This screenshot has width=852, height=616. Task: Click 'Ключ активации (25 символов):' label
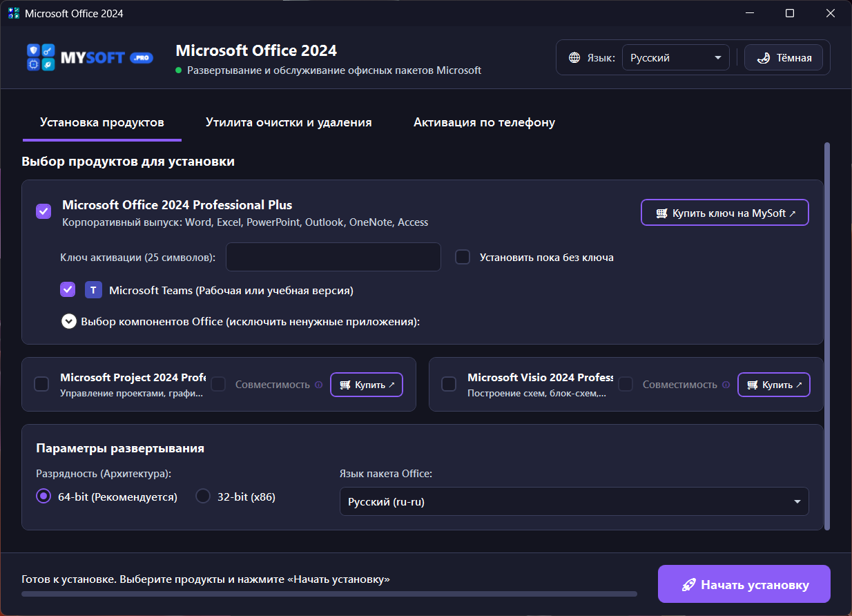[x=138, y=257]
